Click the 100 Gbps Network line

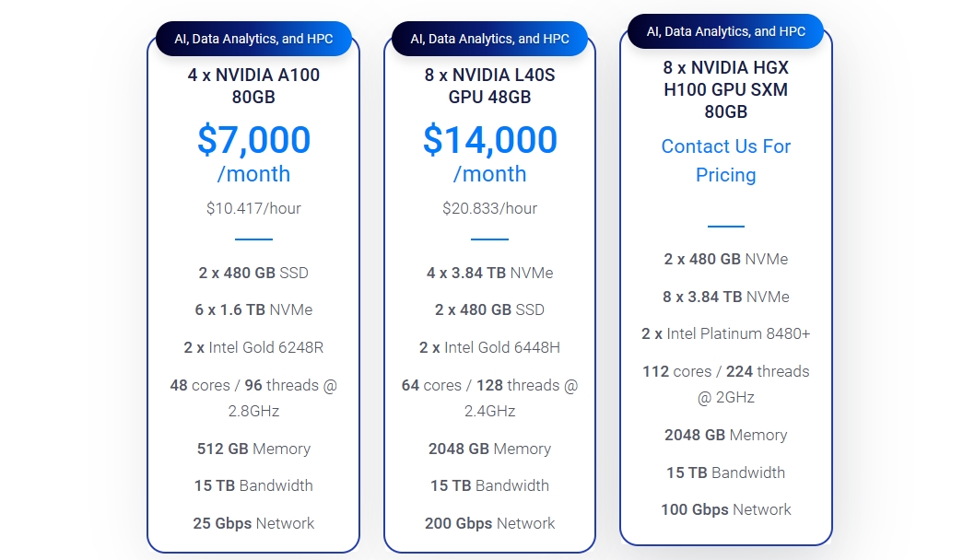point(725,509)
